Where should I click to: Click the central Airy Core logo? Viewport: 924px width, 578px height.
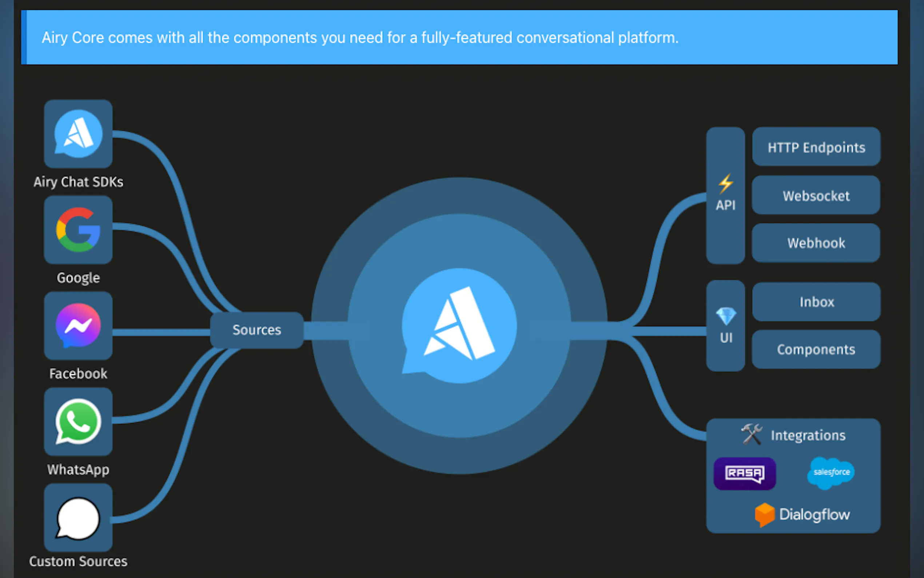click(x=459, y=326)
